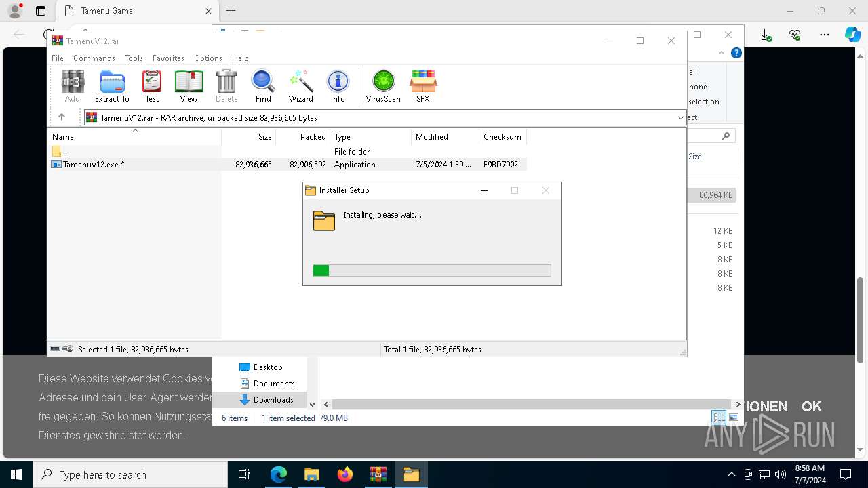Select Documents in Explorer navigation pane

point(267,384)
